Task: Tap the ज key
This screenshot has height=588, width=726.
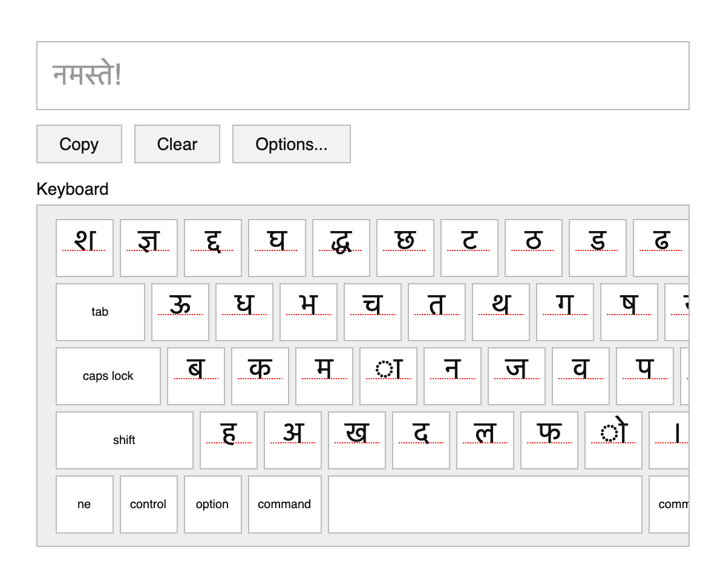Action: pyautogui.click(x=517, y=376)
